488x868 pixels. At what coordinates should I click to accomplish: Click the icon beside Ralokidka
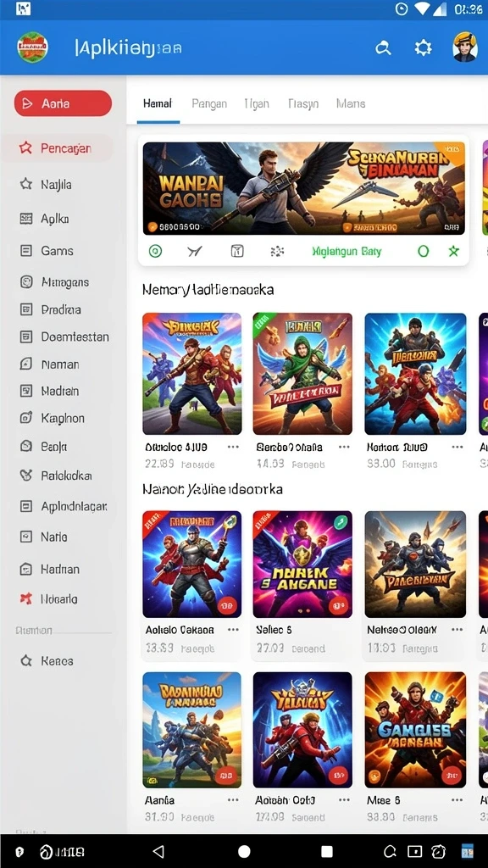click(26, 475)
